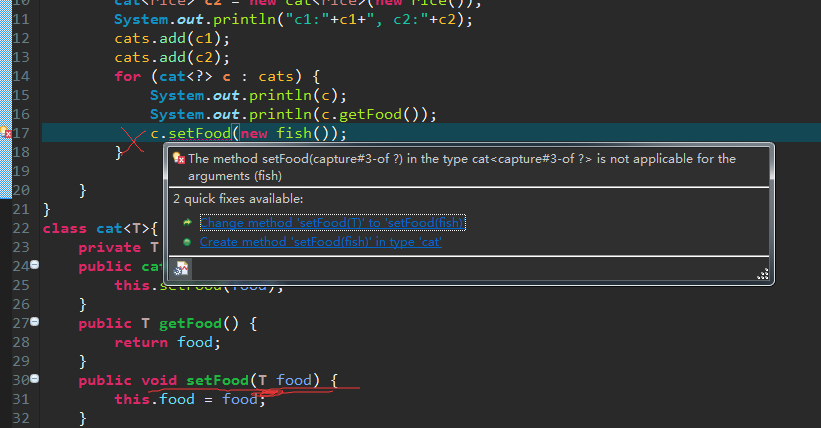Collapse the constructor fold marker at line 24

[35, 265]
